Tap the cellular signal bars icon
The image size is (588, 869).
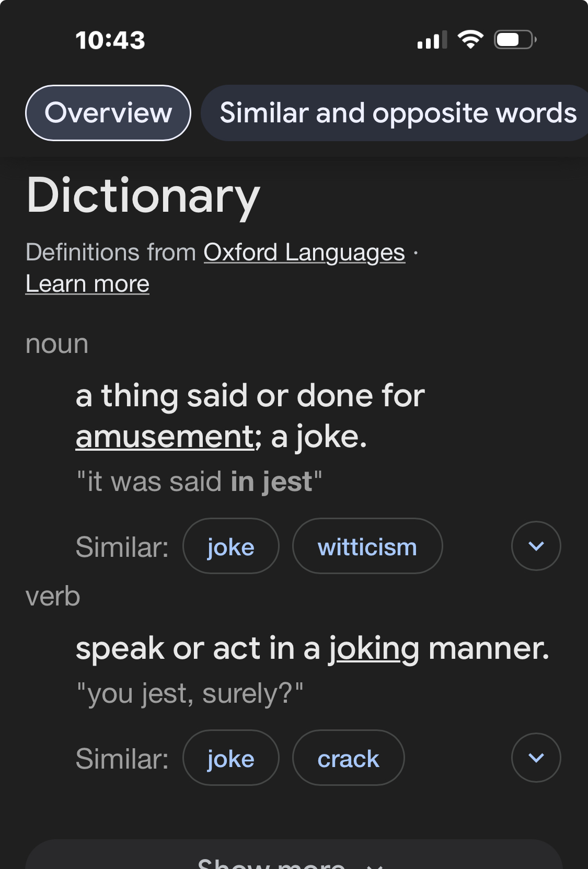click(432, 40)
